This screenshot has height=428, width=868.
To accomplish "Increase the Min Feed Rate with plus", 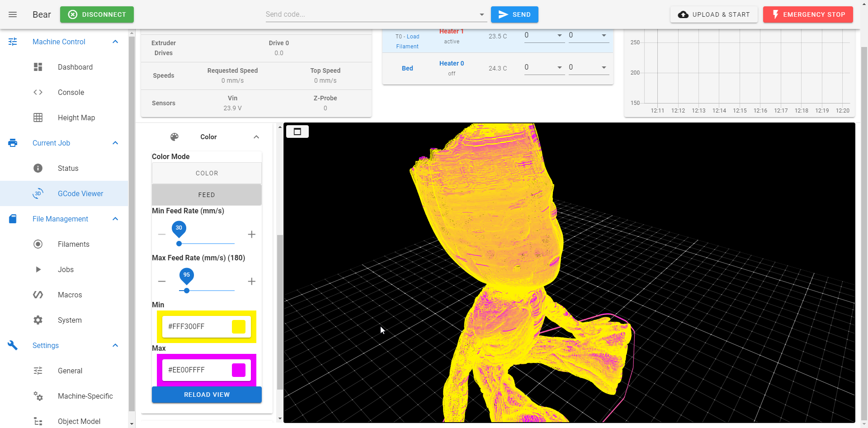I will (x=252, y=234).
